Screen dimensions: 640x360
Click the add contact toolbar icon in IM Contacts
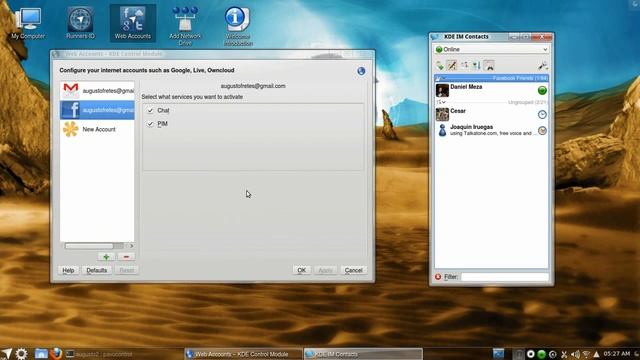440,65
